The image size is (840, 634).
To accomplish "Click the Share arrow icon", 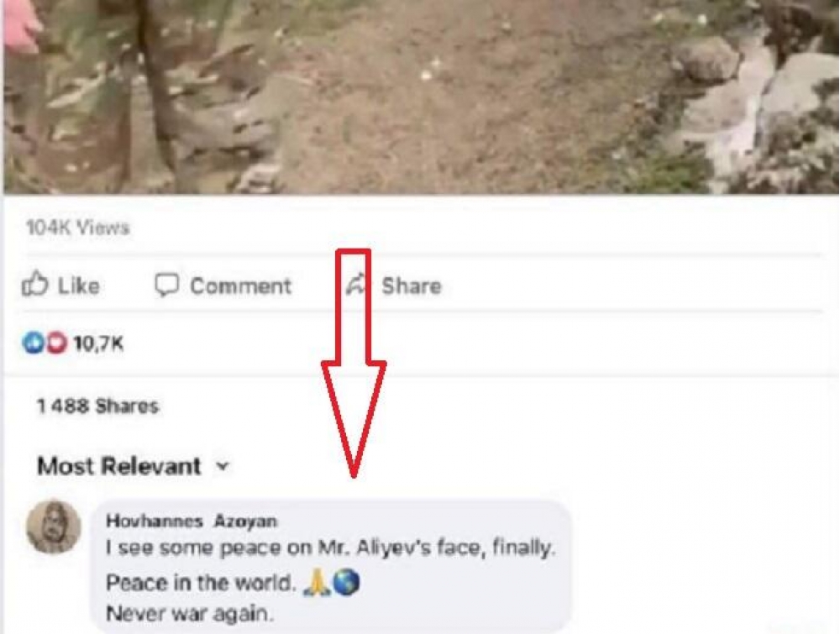I will (x=358, y=286).
